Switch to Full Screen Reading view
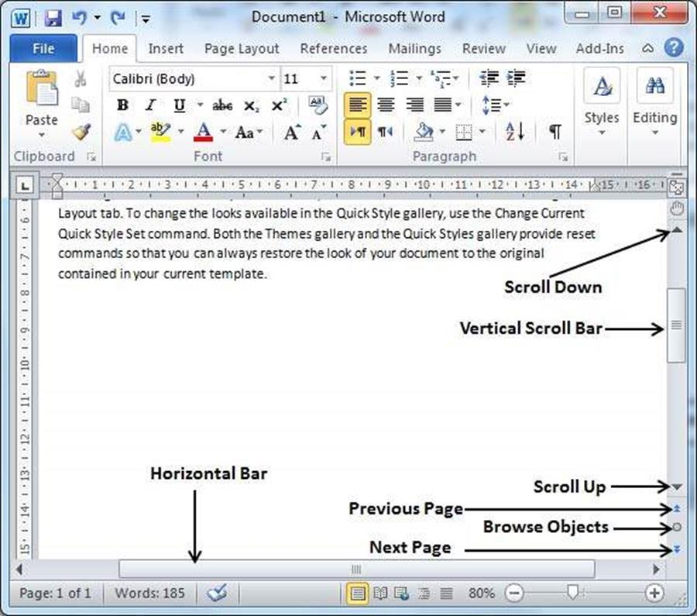This screenshot has height=616, width=697. tap(380, 594)
